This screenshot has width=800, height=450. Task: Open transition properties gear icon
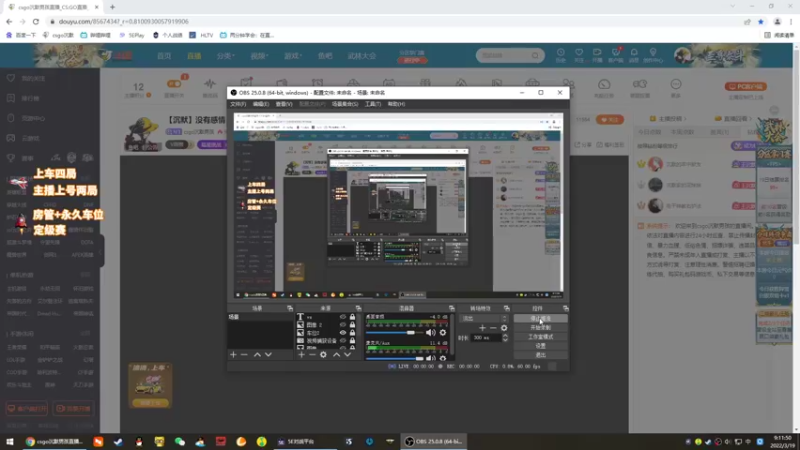click(x=504, y=328)
